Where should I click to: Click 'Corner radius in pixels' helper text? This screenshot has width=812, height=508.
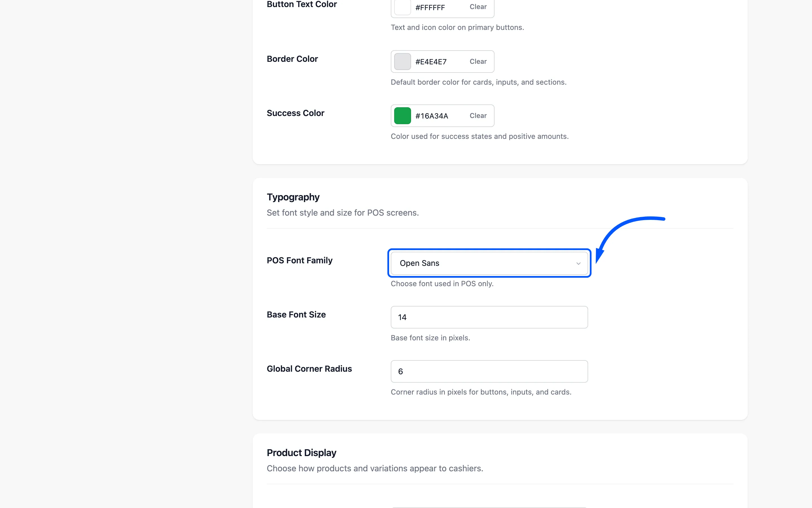point(481,392)
